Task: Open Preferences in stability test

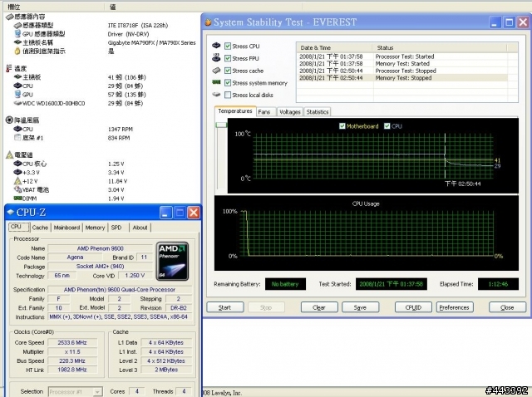Action: coord(455,307)
